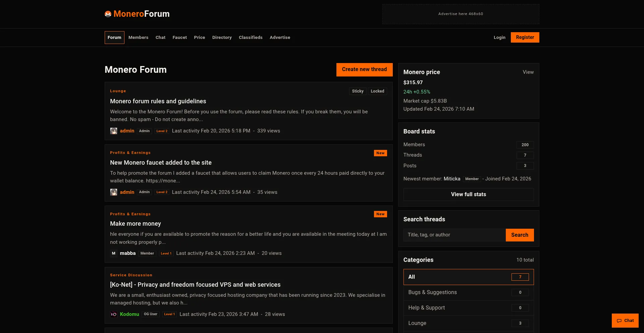Open admin profile on faucet thread
Viewport: 644px width, 333px height.
coord(127,192)
